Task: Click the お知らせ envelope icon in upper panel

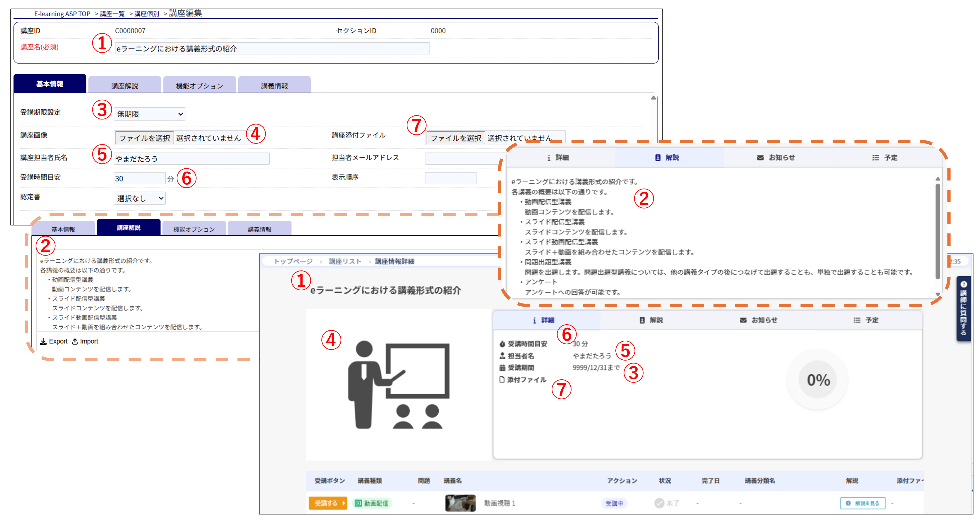Action: click(x=760, y=158)
